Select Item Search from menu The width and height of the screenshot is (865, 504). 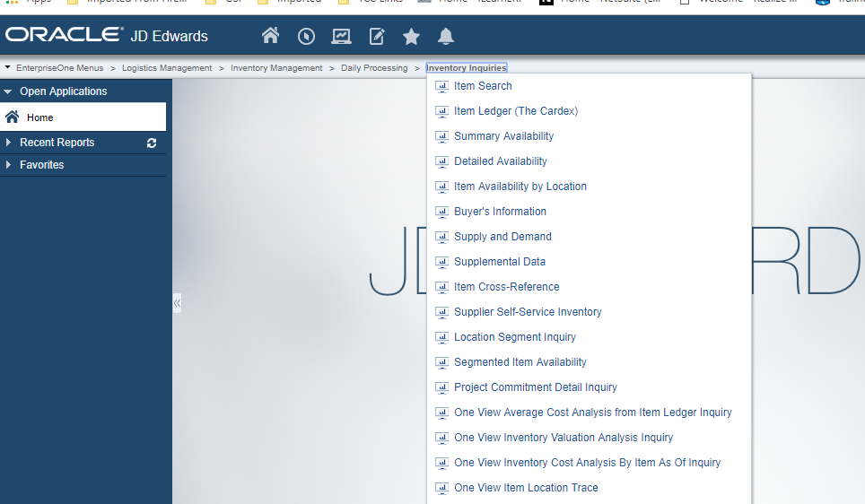483,86
